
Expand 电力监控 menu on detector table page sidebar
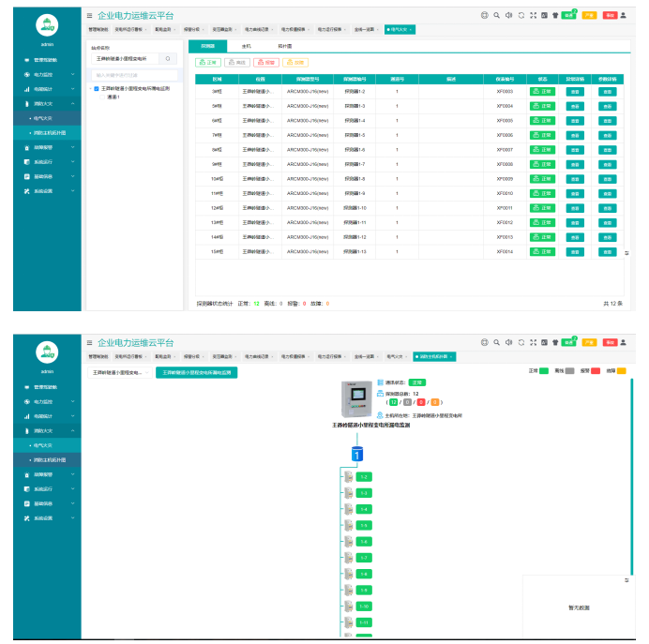pos(48,74)
